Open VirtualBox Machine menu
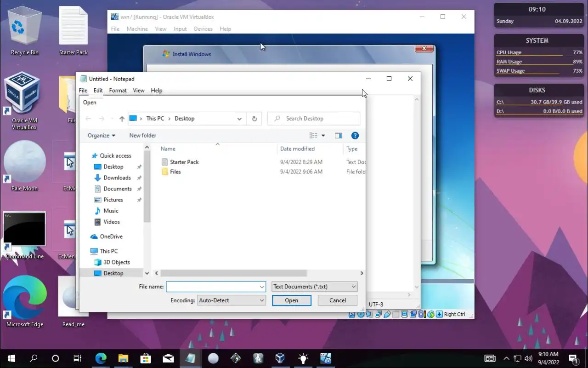The height and width of the screenshot is (368, 588). click(x=137, y=29)
